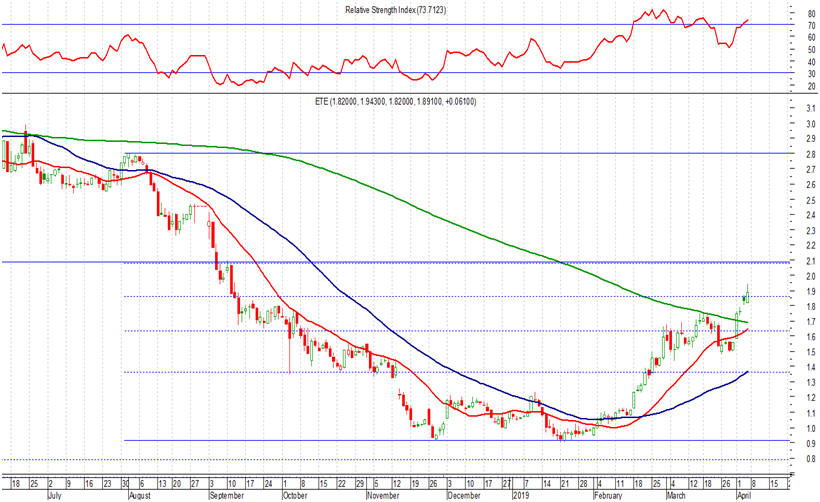The width and height of the screenshot is (820, 502).
Task: Select the February month label
Action: point(608,495)
